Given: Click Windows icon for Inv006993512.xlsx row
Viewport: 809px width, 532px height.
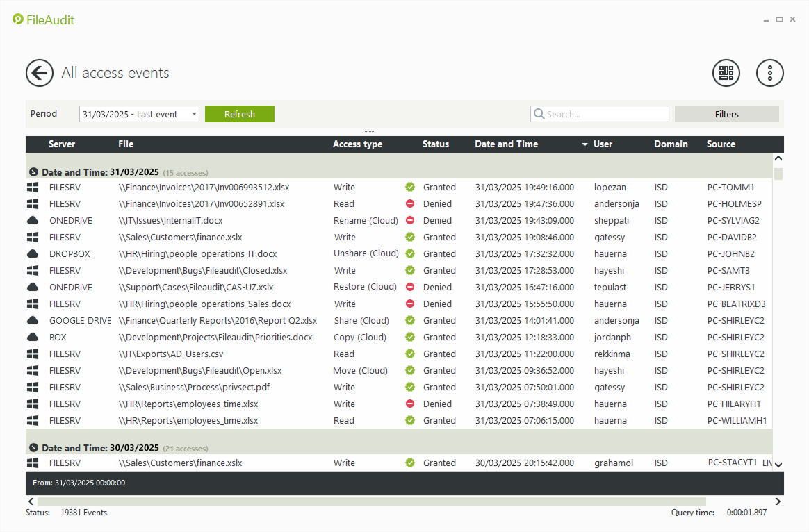Looking at the screenshot, I should click(33, 187).
